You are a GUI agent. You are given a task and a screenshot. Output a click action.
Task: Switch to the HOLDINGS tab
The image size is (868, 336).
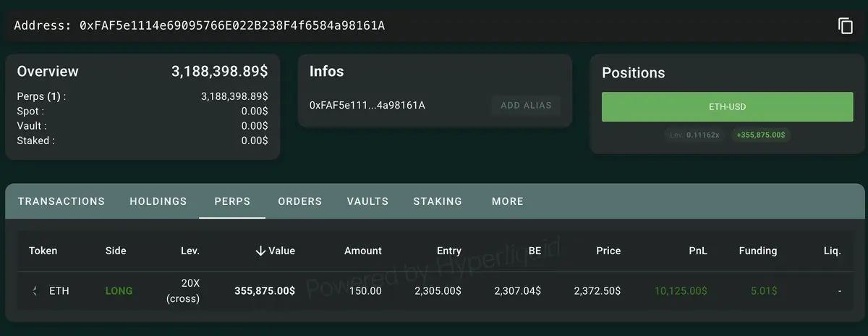coord(158,201)
